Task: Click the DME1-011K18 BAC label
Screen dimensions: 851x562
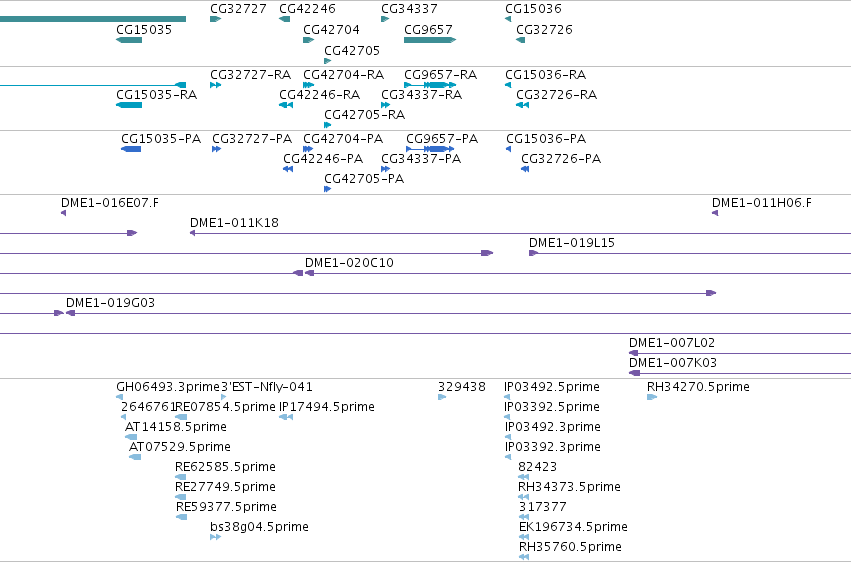Action: [x=234, y=222]
